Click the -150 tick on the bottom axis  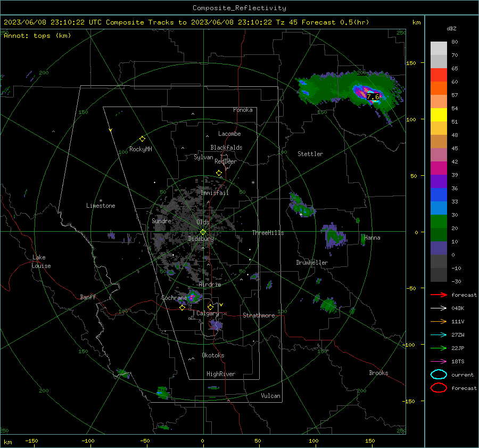[x=31, y=441]
